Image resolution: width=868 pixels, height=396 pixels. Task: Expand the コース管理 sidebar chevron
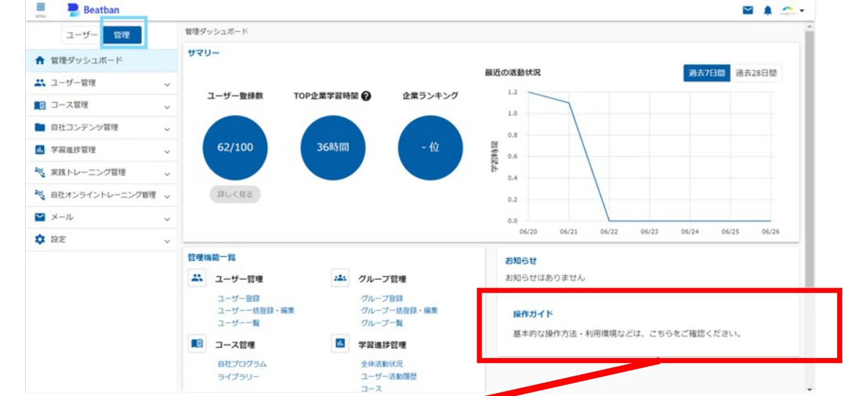coord(167,107)
